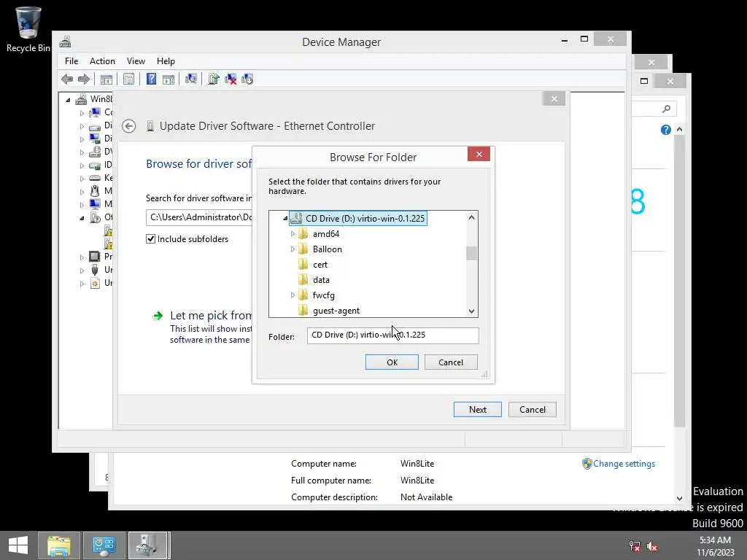
Task: Click Cancel in Update Driver Software wizard
Action: (532, 410)
